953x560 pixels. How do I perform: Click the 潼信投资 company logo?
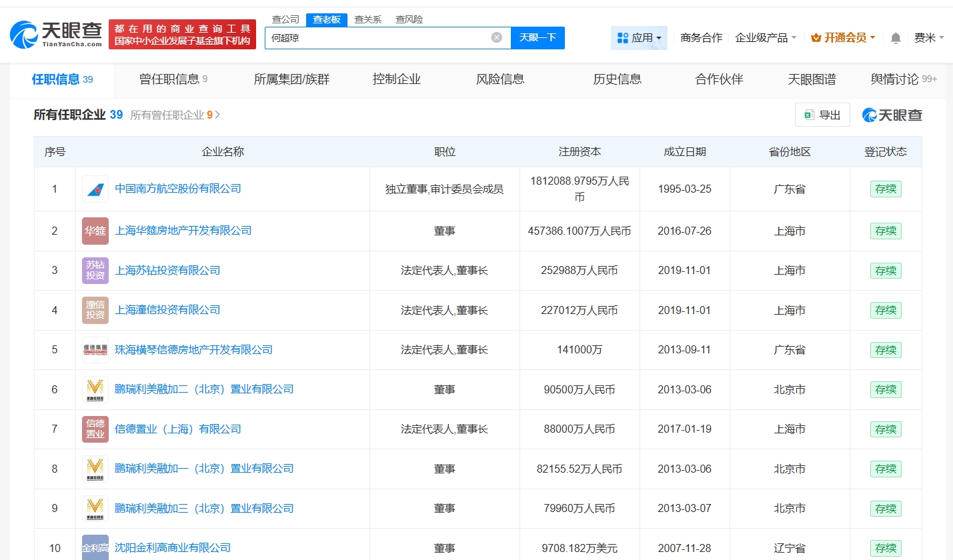95,310
